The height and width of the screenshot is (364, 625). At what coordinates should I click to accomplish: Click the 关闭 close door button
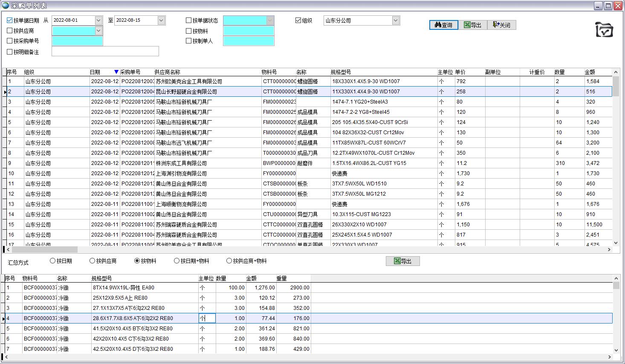tap(501, 25)
